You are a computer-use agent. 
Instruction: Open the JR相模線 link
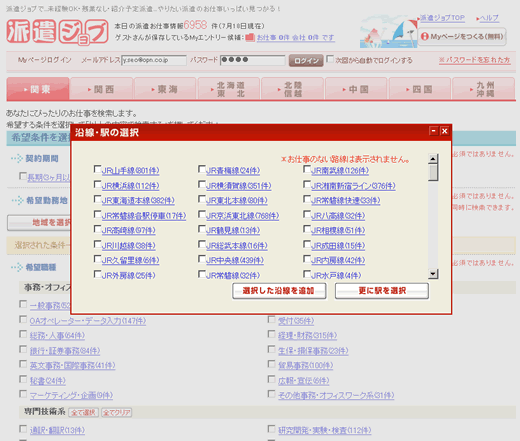pyautogui.click(x=338, y=231)
